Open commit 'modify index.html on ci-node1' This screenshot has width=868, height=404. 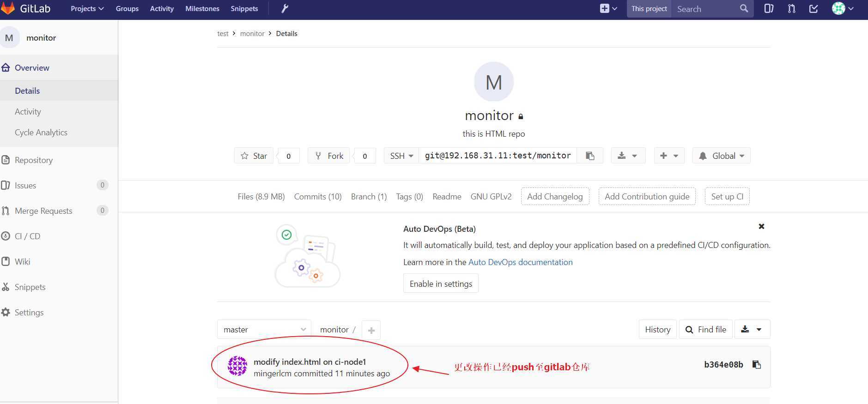point(310,362)
